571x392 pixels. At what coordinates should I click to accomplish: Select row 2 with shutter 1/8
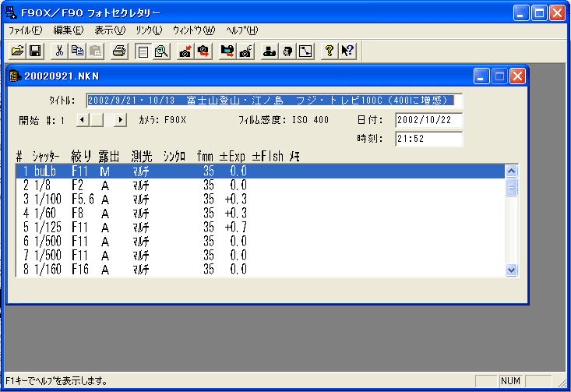click(x=260, y=185)
